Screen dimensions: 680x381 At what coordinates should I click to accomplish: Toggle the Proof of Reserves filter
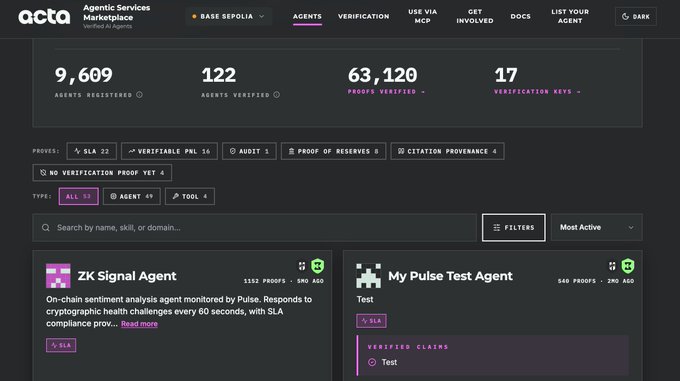pos(333,151)
